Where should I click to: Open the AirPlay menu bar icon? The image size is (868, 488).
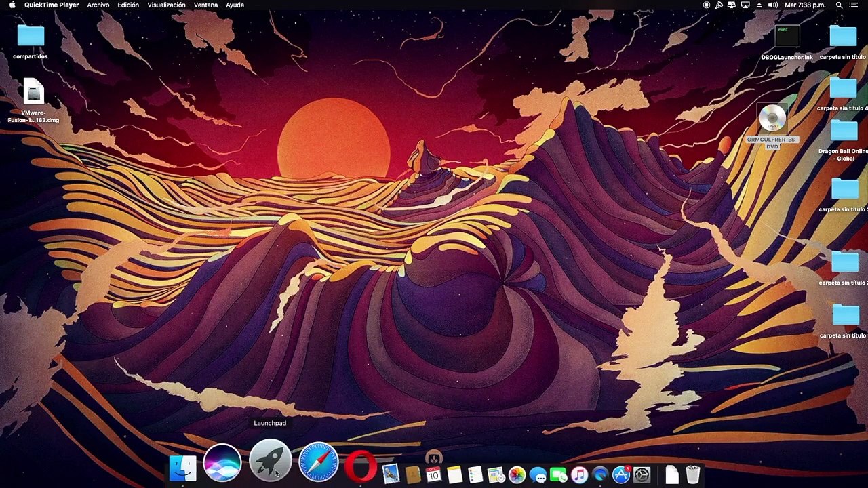point(745,5)
